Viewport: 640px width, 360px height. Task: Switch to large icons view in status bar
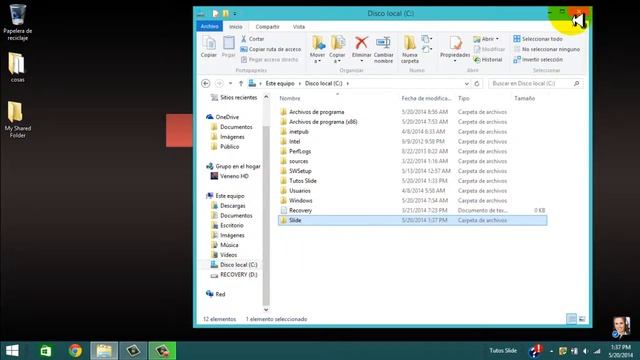click(x=582, y=319)
